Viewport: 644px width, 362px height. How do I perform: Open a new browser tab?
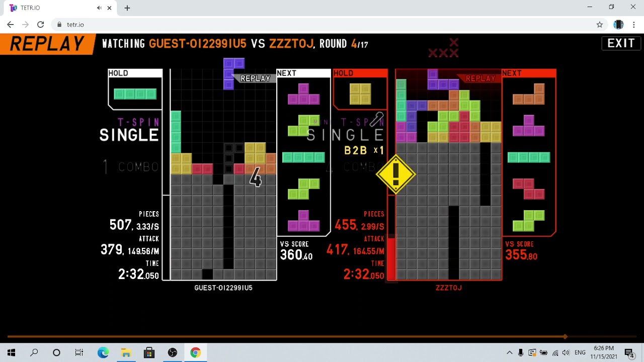tap(127, 8)
